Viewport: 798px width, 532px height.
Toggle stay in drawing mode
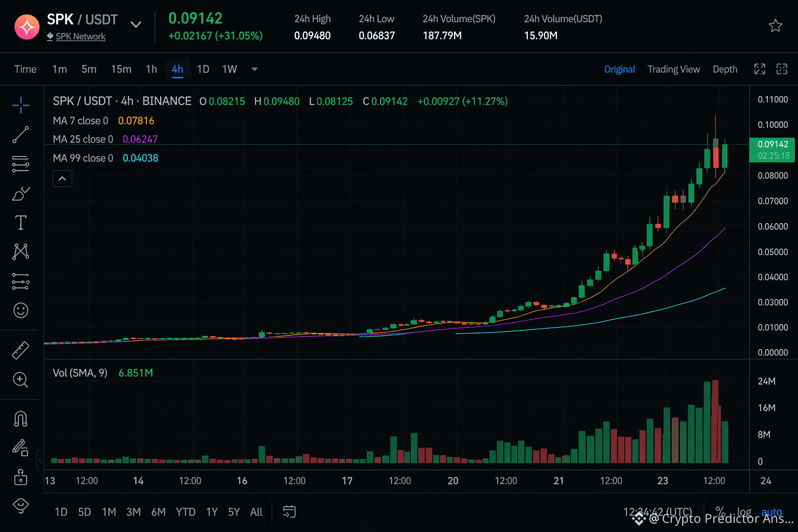point(21,447)
